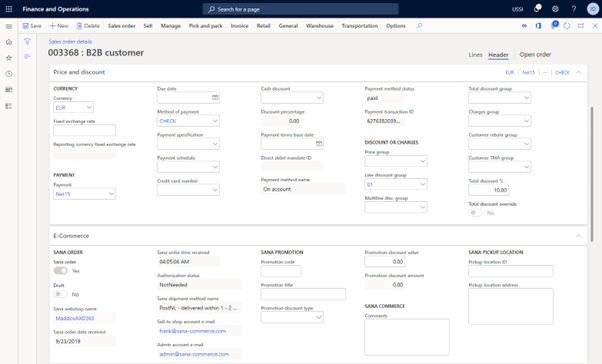Image resolution: width=602 pixels, height=364 pixels.
Task: Switch to the Lines view
Action: [x=475, y=55]
